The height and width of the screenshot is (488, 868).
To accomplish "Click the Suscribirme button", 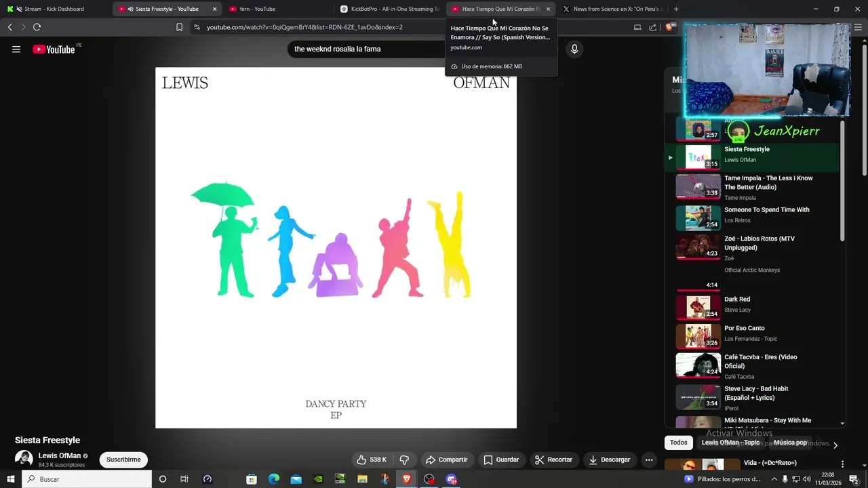I will 123,460.
